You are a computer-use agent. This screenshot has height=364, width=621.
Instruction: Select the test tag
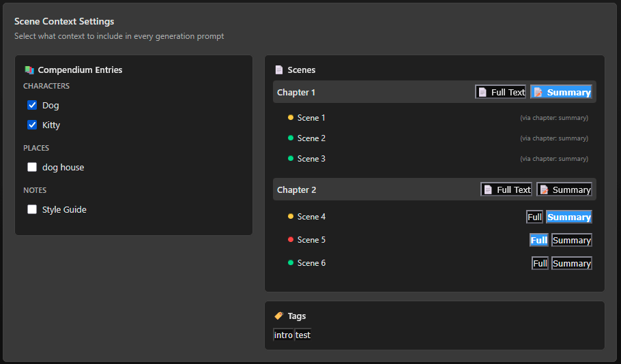coord(303,335)
